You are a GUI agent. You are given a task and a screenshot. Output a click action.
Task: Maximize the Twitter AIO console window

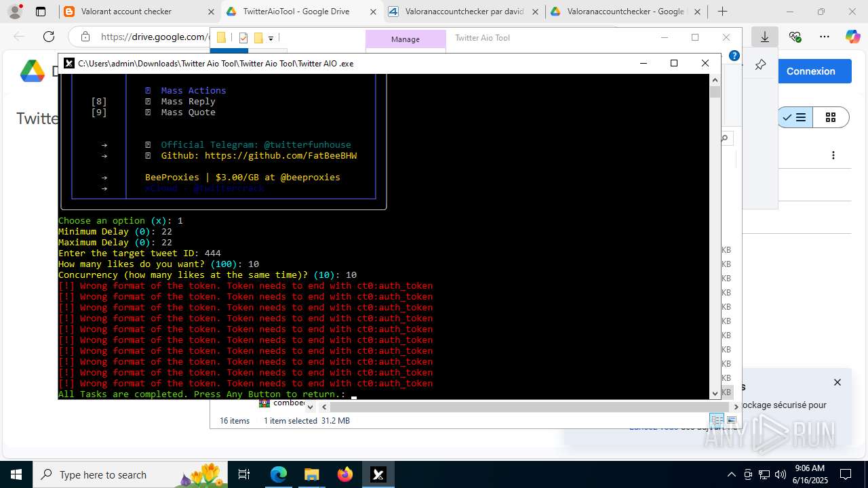coord(674,63)
